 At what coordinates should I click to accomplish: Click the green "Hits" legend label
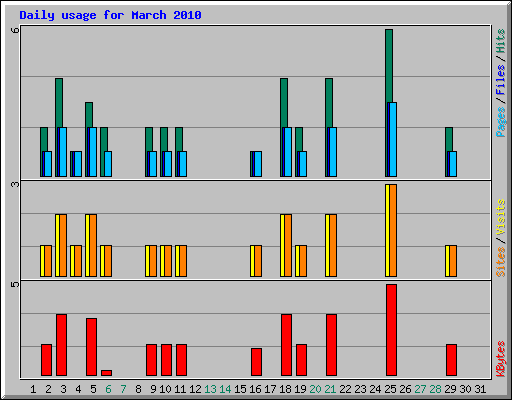[501, 41]
